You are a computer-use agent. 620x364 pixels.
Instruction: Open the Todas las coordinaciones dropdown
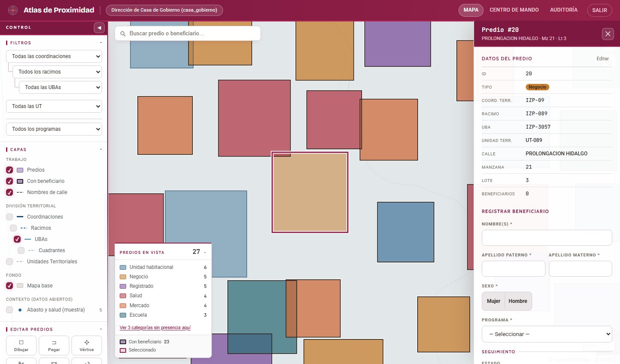[54, 56]
